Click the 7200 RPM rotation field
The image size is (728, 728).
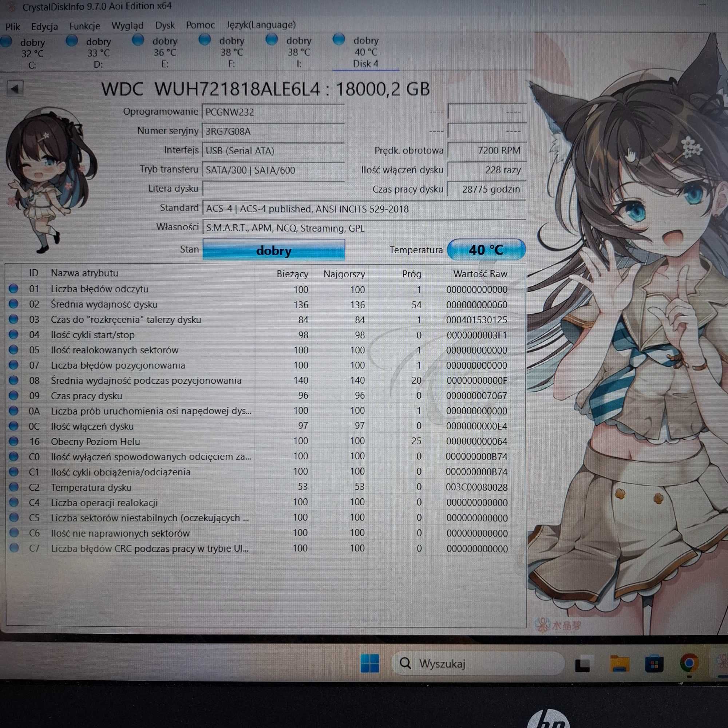(x=486, y=150)
